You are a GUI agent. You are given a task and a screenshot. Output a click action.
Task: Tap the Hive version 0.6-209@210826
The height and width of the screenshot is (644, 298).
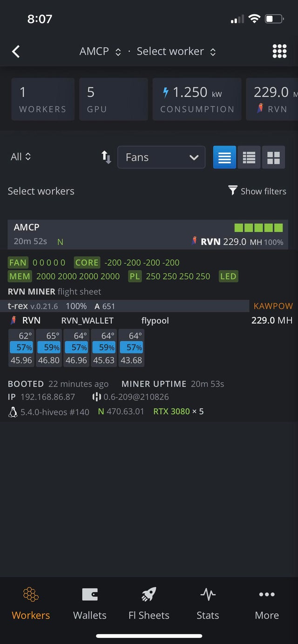coord(131,397)
